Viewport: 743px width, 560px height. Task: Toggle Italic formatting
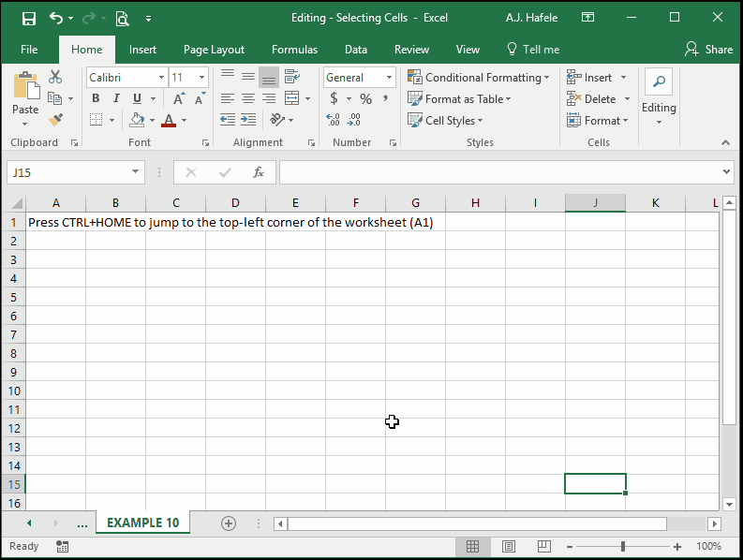pyautogui.click(x=116, y=98)
